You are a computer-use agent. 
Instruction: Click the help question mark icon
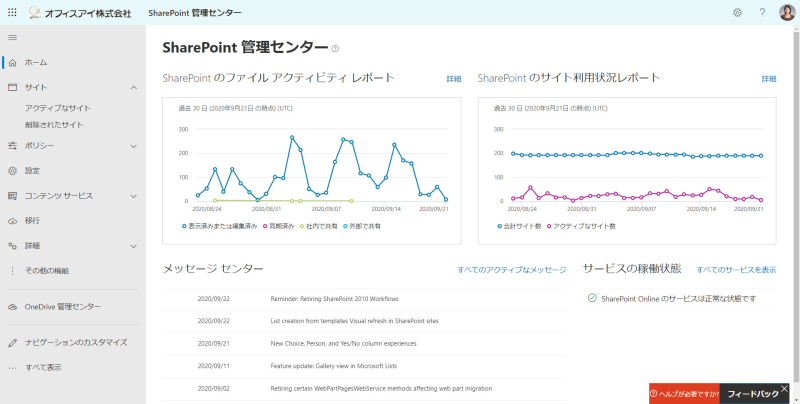(x=762, y=13)
